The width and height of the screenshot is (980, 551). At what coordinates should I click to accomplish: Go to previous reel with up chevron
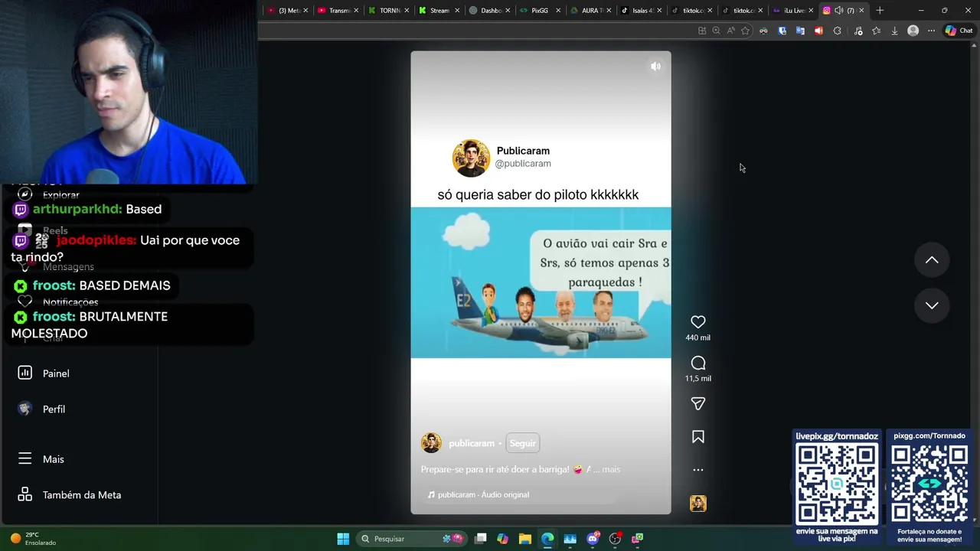(x=932, y=260)
